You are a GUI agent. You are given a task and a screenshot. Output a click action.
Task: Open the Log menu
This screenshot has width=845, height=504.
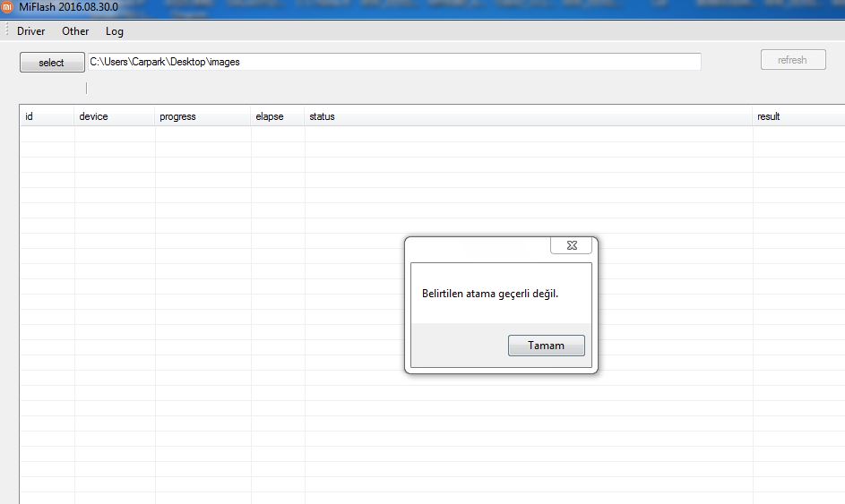click(x=114, y=31)
